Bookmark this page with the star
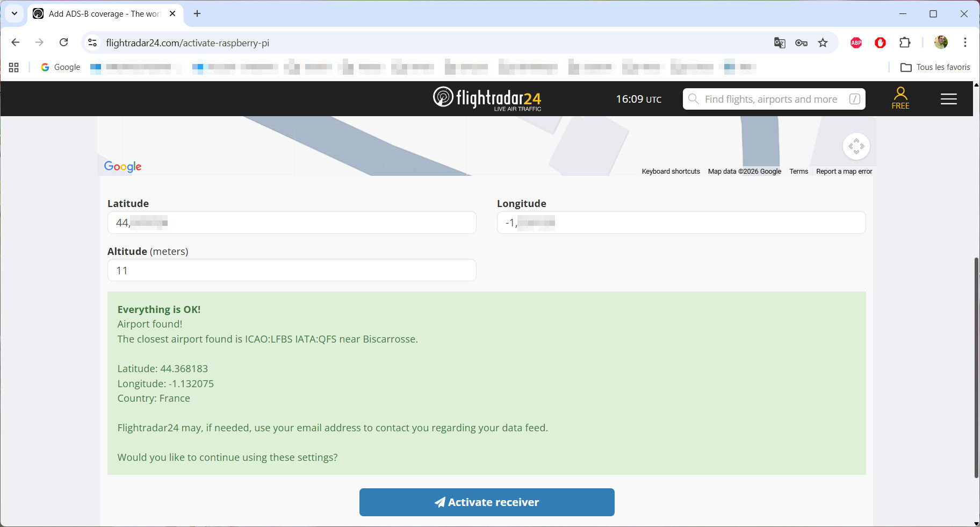Viewport: 980px width, 527px height. [x=823, y=42]
